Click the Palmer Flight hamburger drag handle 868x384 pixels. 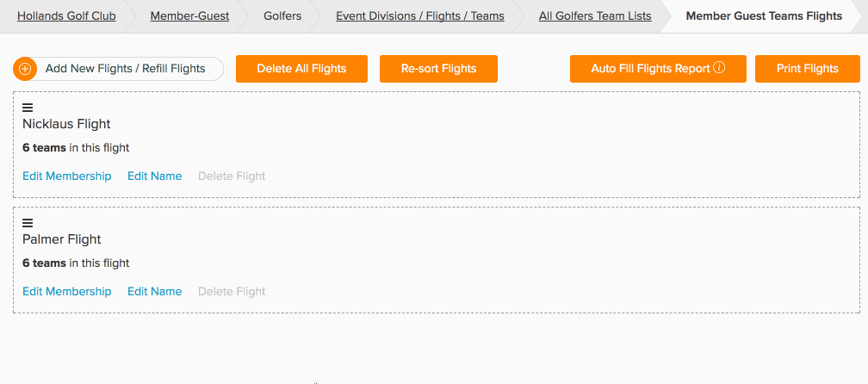click(28, 223)
